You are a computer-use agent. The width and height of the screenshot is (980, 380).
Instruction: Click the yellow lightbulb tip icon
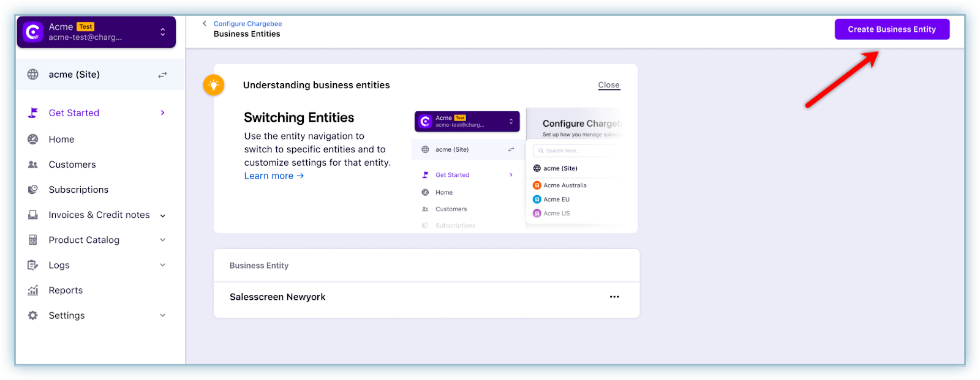pos(214,85)
